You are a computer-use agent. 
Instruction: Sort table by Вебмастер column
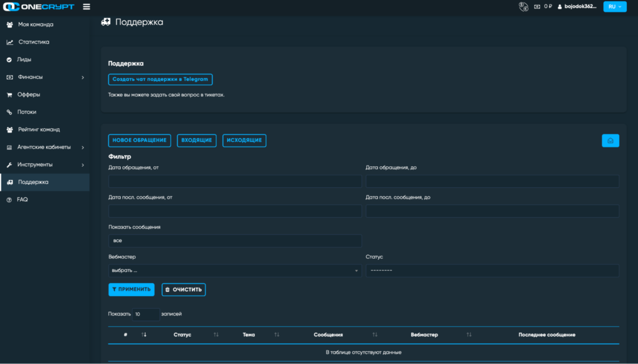tap(469, 335)
